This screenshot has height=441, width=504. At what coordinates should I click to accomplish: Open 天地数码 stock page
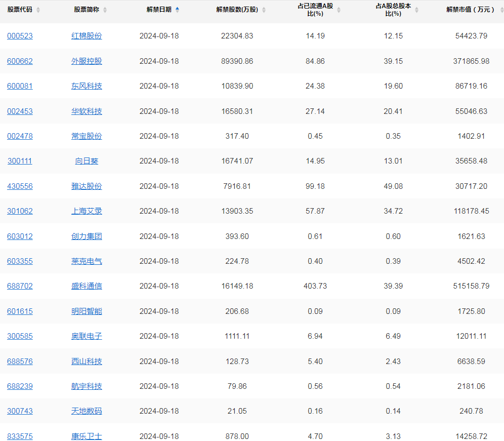(x=87, y=411)
